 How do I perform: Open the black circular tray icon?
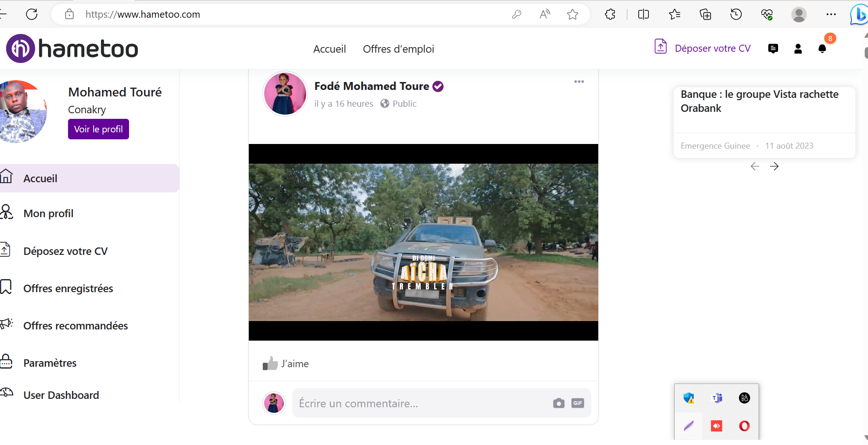tap(745, 398)
